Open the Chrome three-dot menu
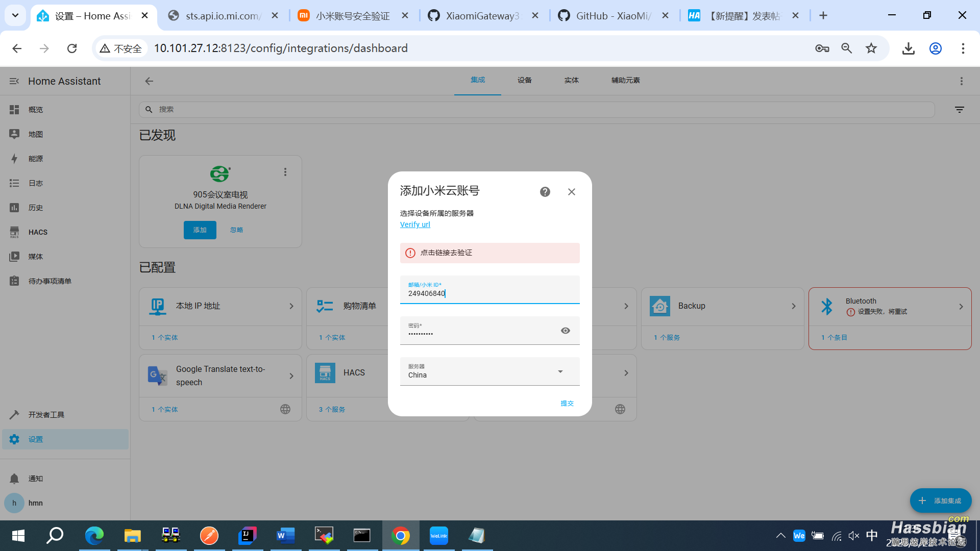 tap(963, 48)
